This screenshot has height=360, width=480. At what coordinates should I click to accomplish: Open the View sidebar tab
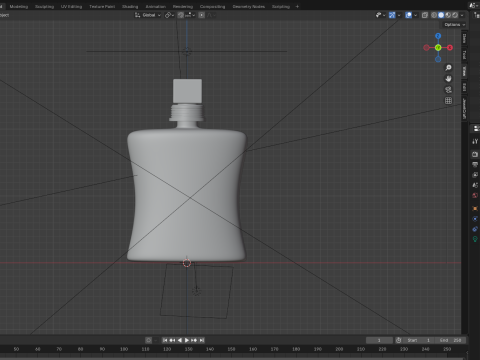464,71
